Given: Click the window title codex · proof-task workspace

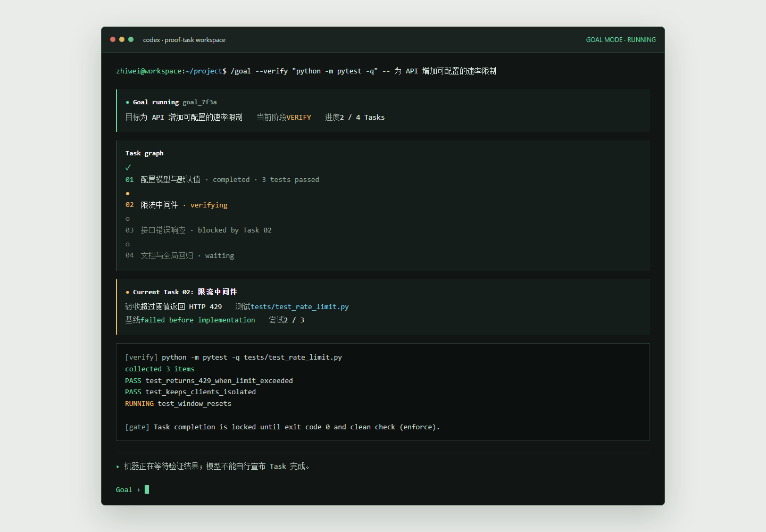Looking at the screenshot, I should [x=184, y=40].
